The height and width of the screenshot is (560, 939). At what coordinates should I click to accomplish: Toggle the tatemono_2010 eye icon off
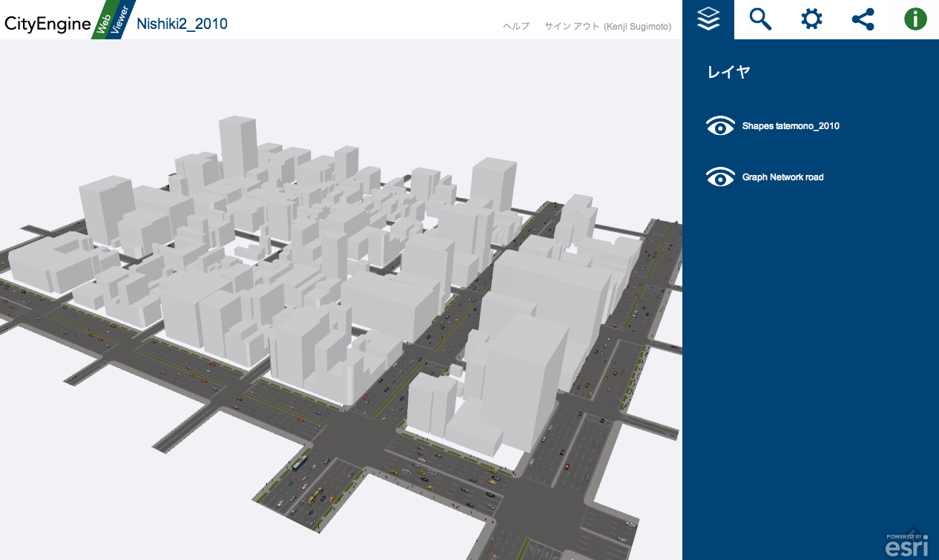click(720, 125)
